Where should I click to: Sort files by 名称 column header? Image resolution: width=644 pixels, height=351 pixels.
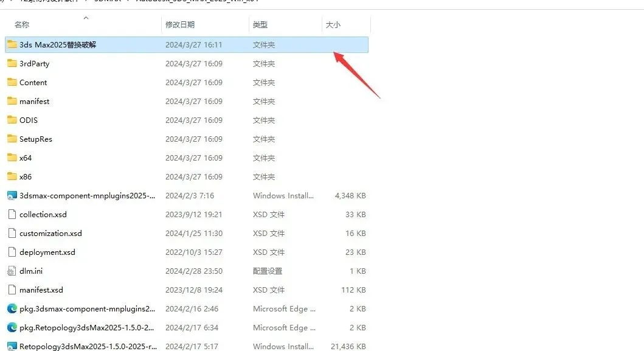click(x=22, y=25)
